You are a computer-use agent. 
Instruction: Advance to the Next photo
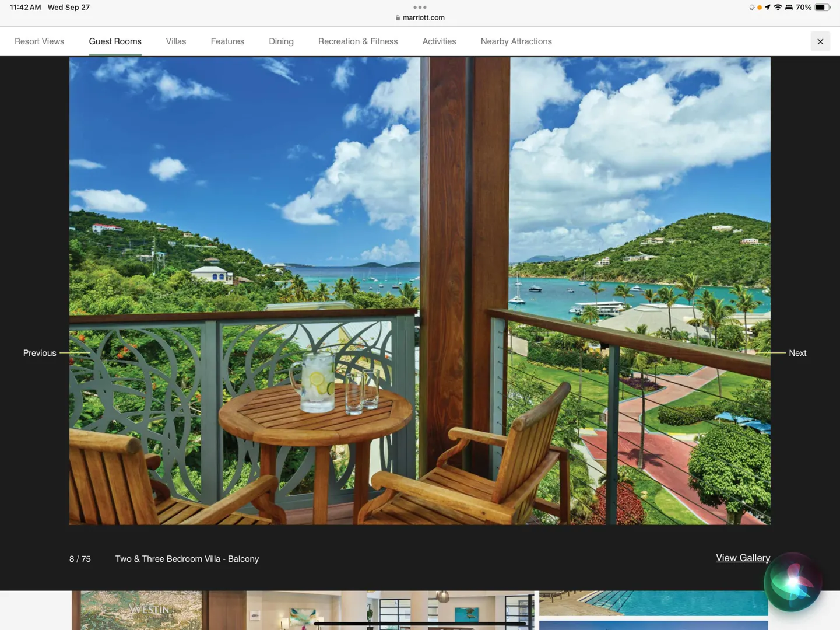[797, 353]
